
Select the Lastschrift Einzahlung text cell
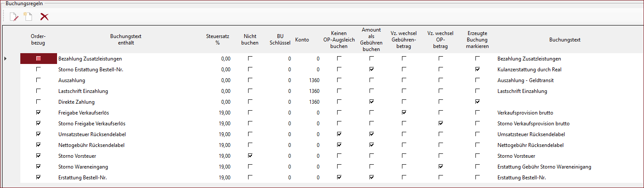point(83,91)
